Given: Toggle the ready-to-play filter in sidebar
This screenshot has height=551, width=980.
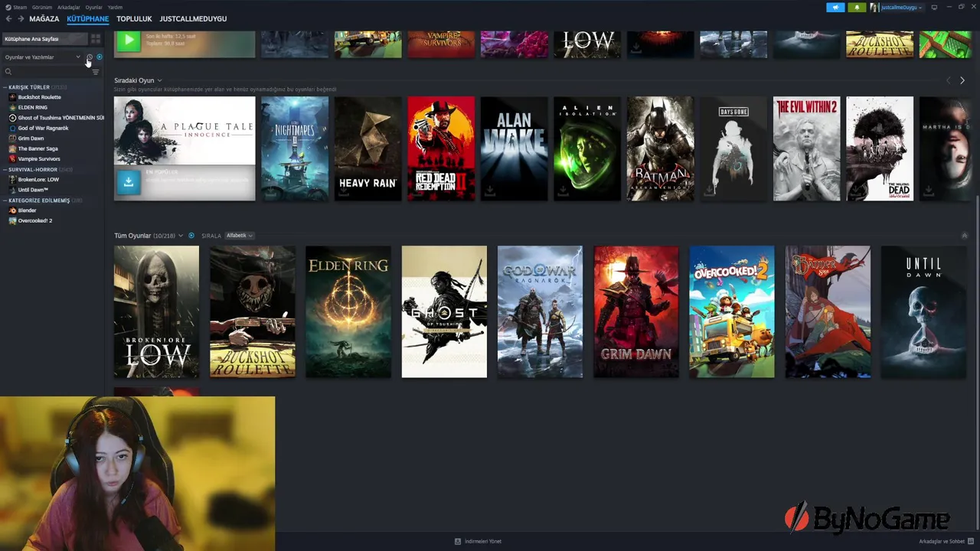Looking at the screenshot, I should [x=99, y=57].
